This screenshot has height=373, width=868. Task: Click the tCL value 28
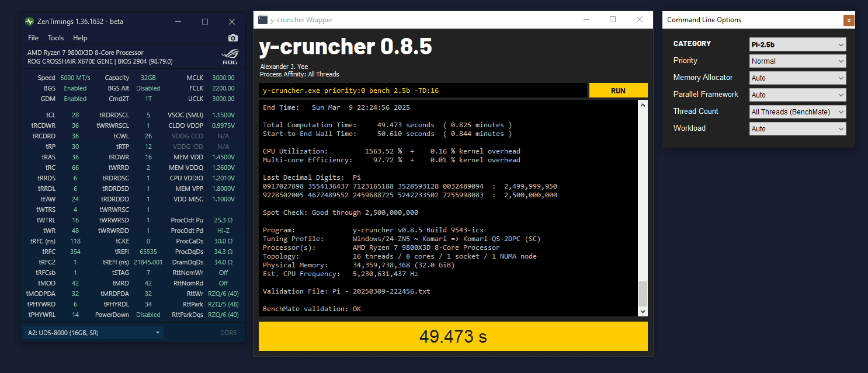click(x=75, y=116)
